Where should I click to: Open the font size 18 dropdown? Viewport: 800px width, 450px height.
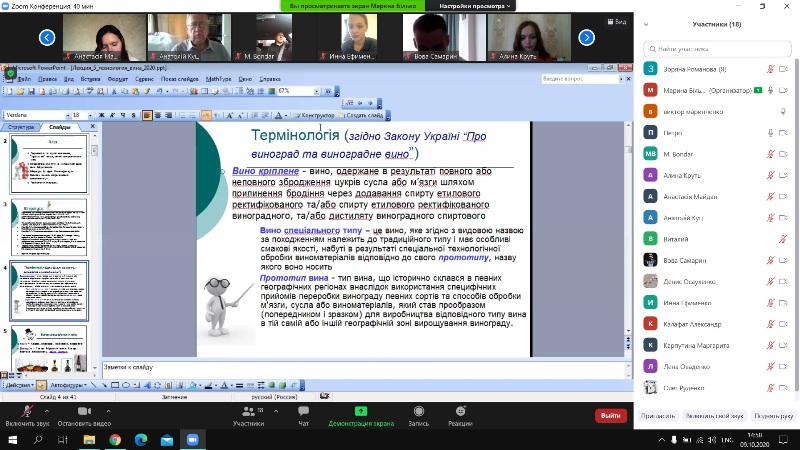[x=90, y=115]
